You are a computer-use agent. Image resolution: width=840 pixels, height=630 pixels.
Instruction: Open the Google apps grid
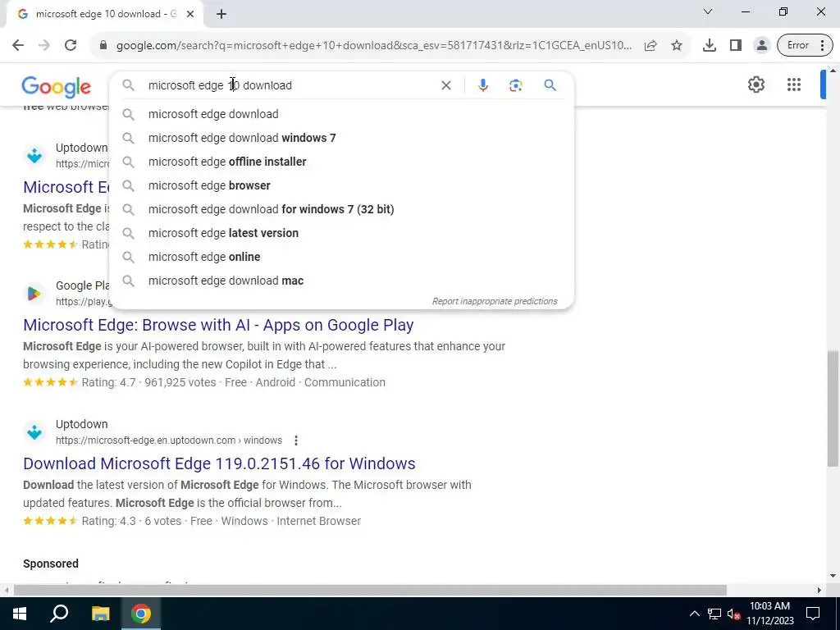pos(794,84)
